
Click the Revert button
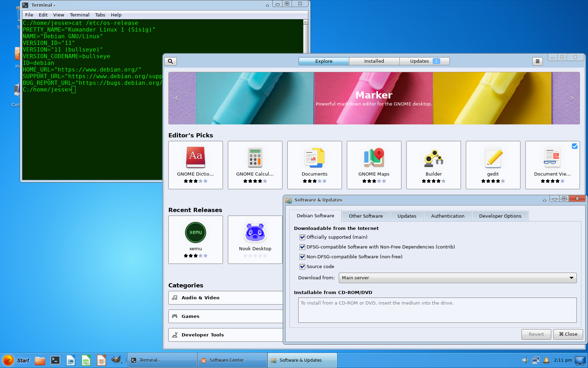pyautogui.click(x=536, y=334)
